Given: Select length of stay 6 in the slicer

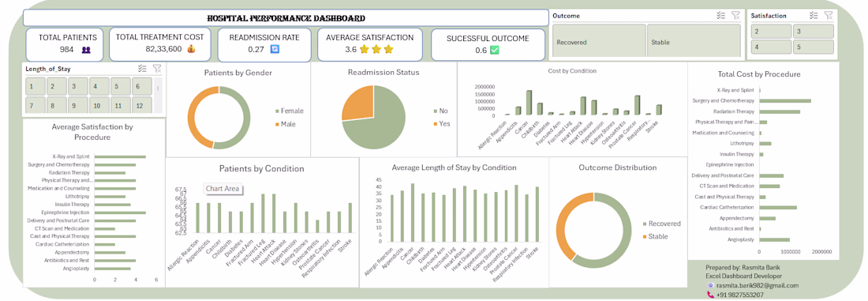Looking at the screenshot, I should coord(141,86).
